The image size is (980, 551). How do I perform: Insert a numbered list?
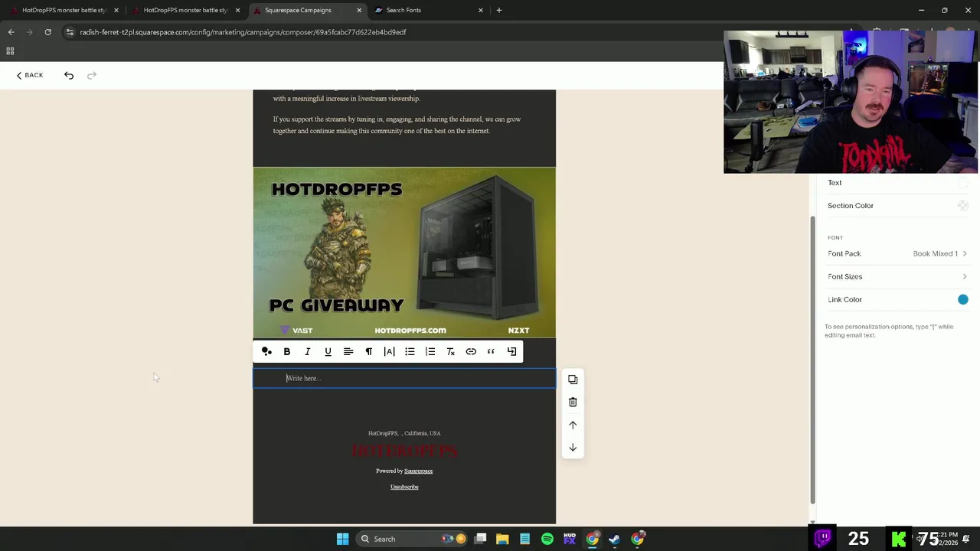click(x=430, y=351)
